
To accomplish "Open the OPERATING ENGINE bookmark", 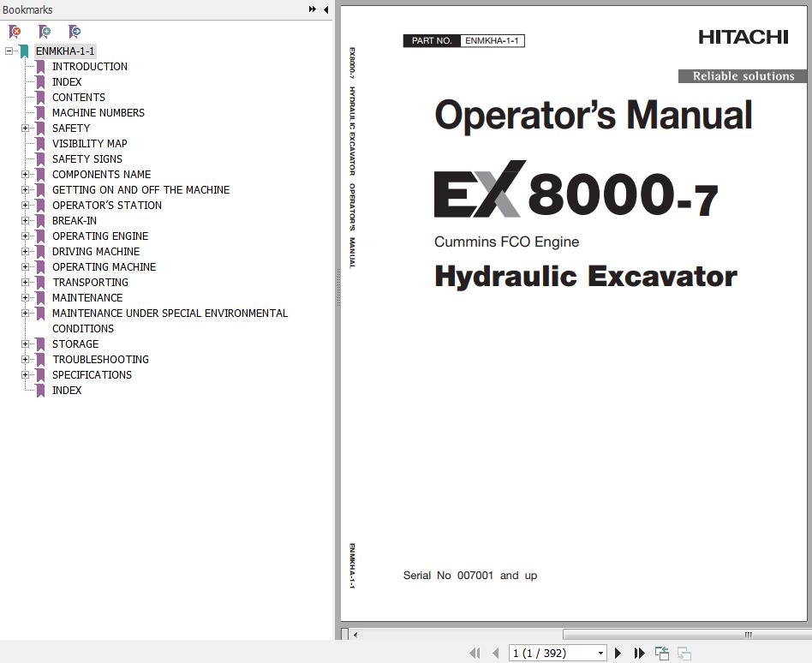I will [100, 236].
